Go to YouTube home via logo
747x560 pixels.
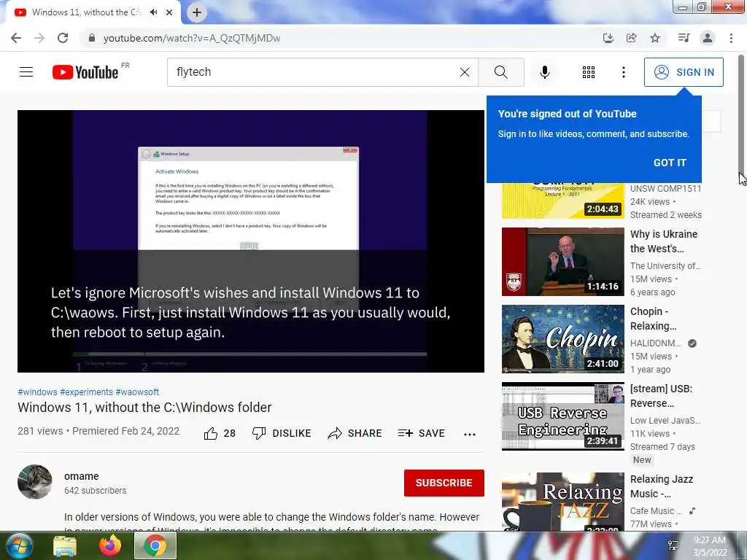click(x=86, y=72)
